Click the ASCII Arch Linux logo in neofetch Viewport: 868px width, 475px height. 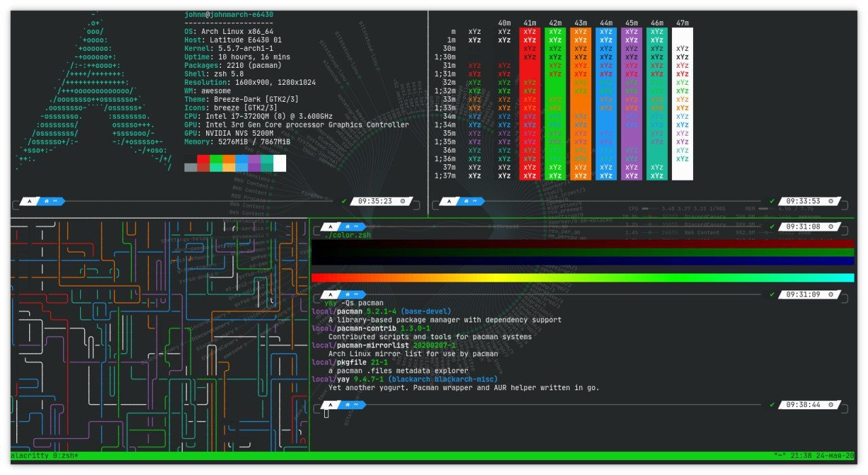click(94, 91)
